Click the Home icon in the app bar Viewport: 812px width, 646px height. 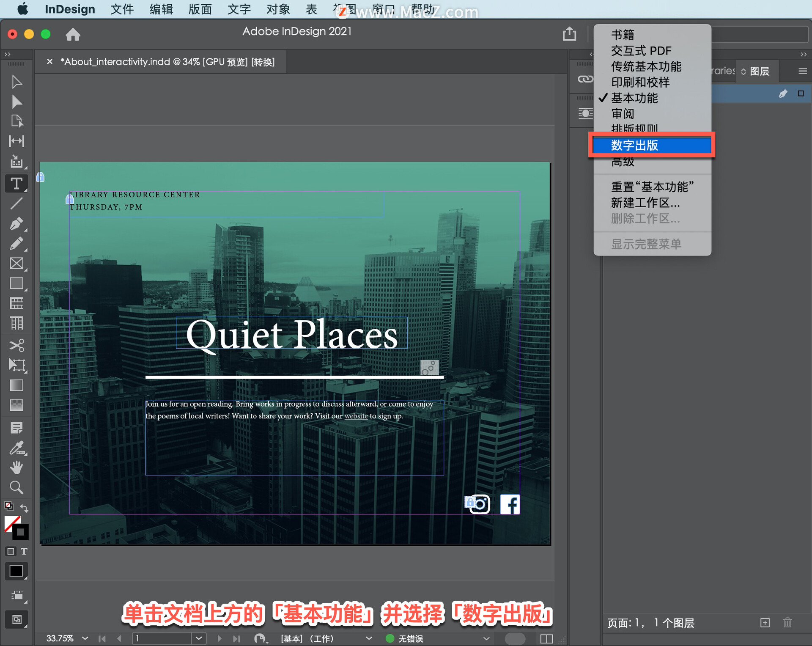point(73,34)
